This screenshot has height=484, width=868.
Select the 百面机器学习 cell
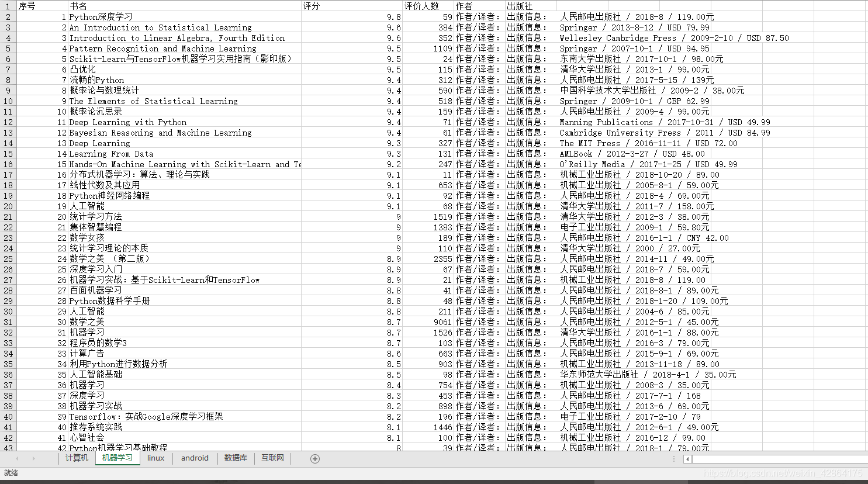click(185, 291)
